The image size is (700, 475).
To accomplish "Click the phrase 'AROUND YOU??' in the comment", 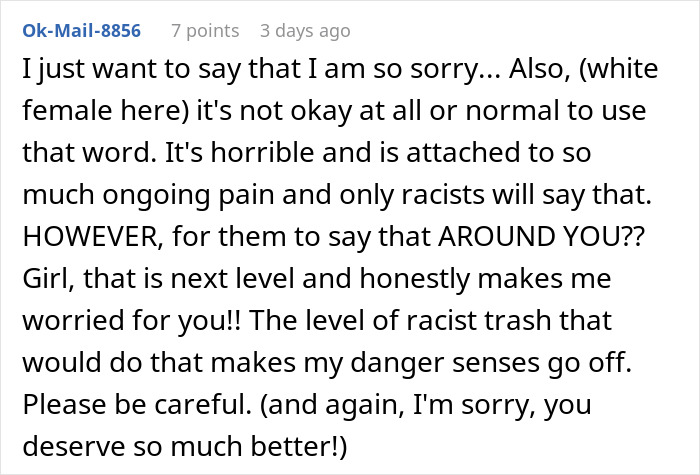I will click(x=542, y=236).
